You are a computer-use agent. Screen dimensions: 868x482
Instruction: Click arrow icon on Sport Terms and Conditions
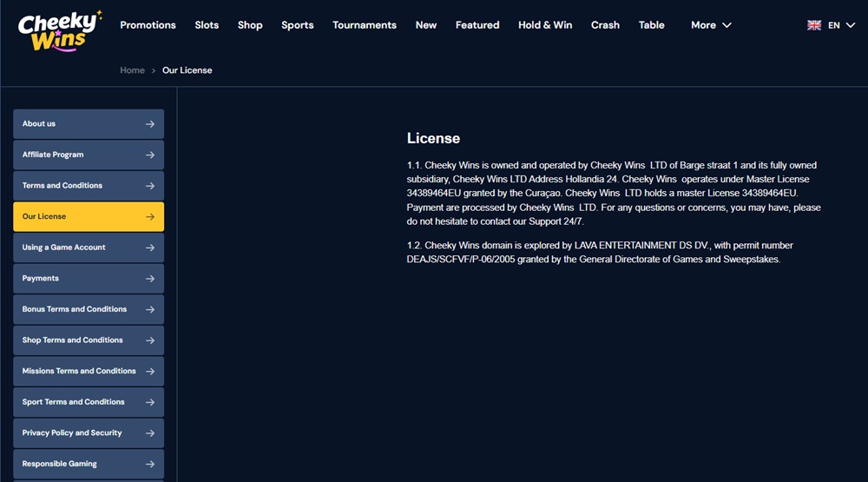coord(150,402)
